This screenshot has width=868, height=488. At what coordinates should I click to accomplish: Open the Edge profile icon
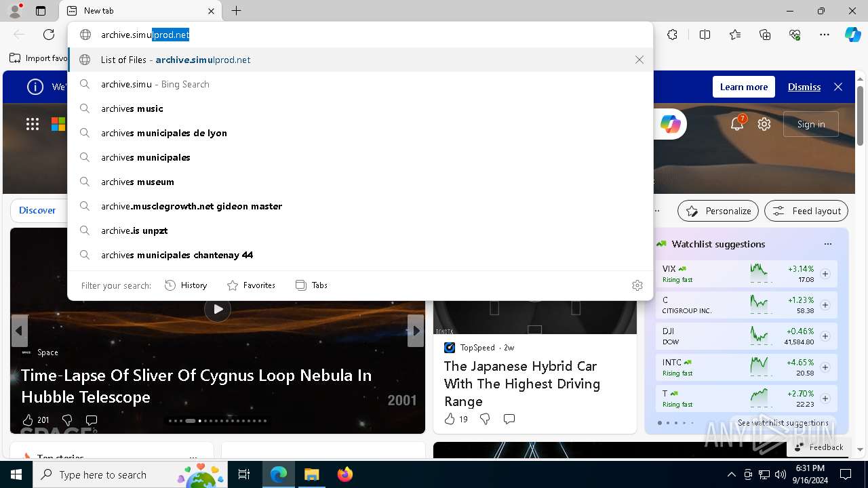(15, 11)
